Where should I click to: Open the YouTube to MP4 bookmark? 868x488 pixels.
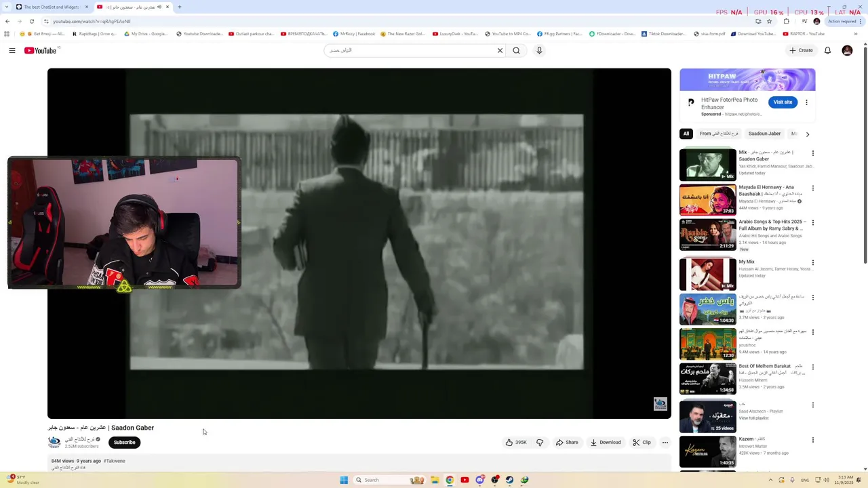(x=508, y=33)
